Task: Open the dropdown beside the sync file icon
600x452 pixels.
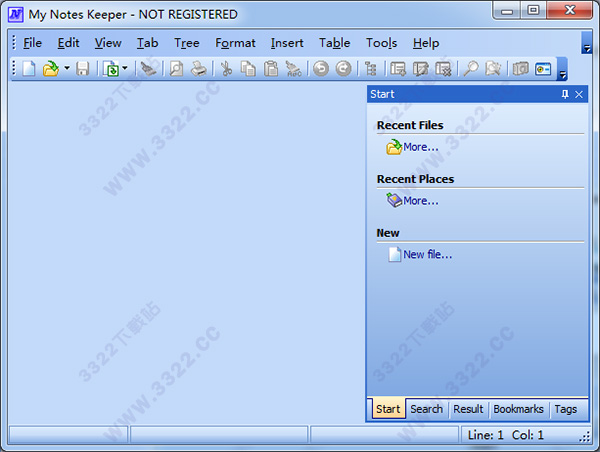Action: click(125, 69)
